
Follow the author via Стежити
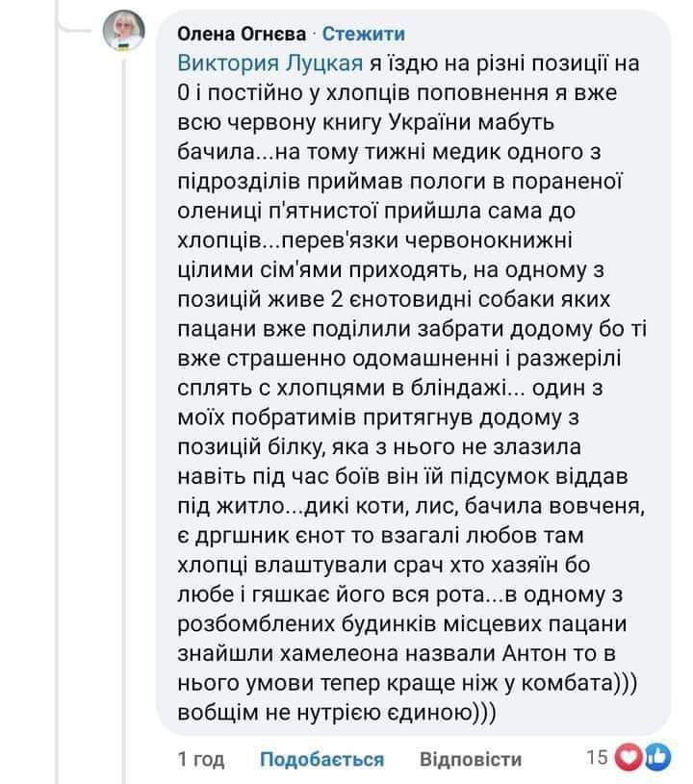pos(363,35)
